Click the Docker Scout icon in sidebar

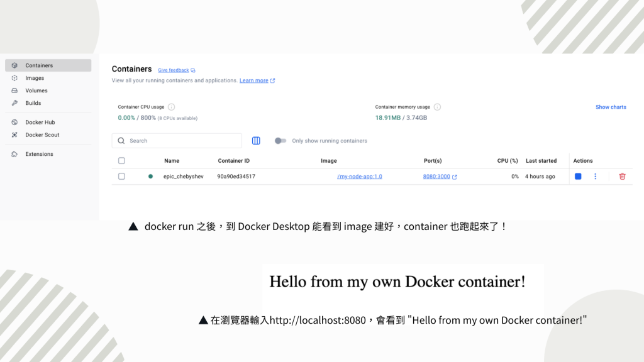pos(14,134)
